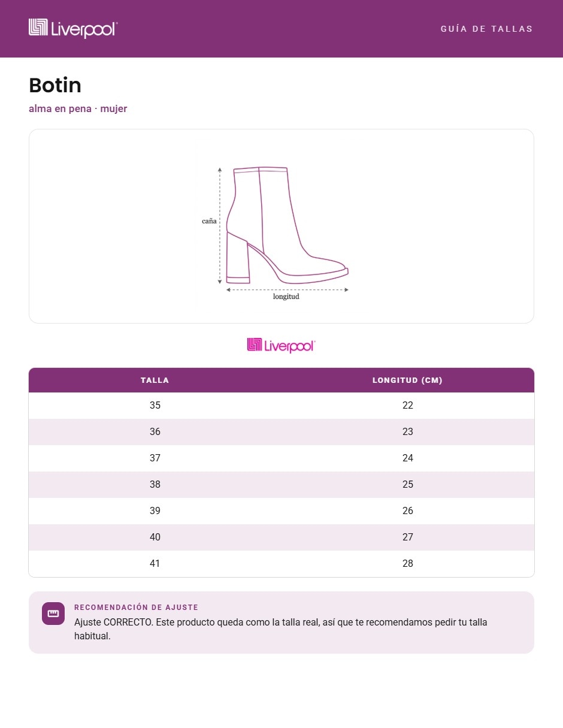The image size is (563, 728).
Task: Click the RECOMENDACIÓN DE AJUSTE heading
Action: tap(136, 608)
